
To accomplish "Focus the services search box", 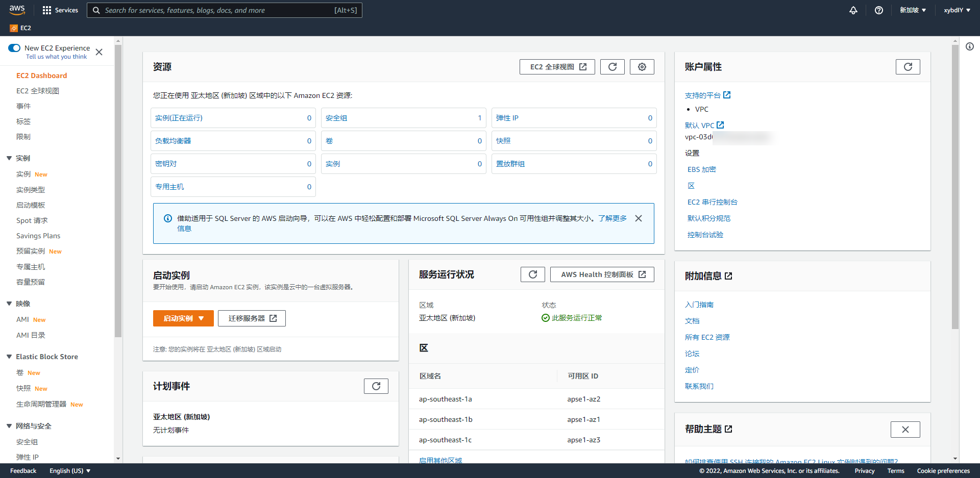I will point(225,10).
